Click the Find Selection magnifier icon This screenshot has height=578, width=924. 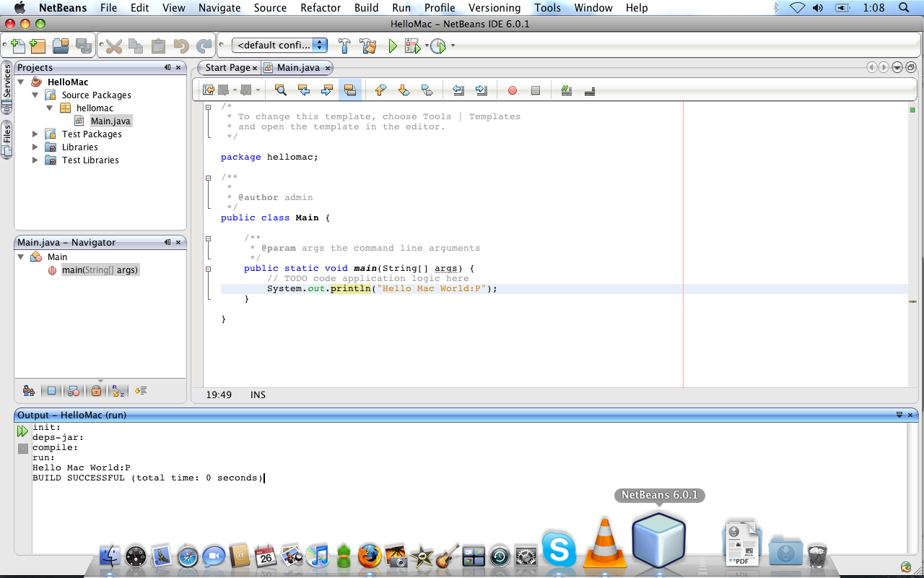(281, 90)
